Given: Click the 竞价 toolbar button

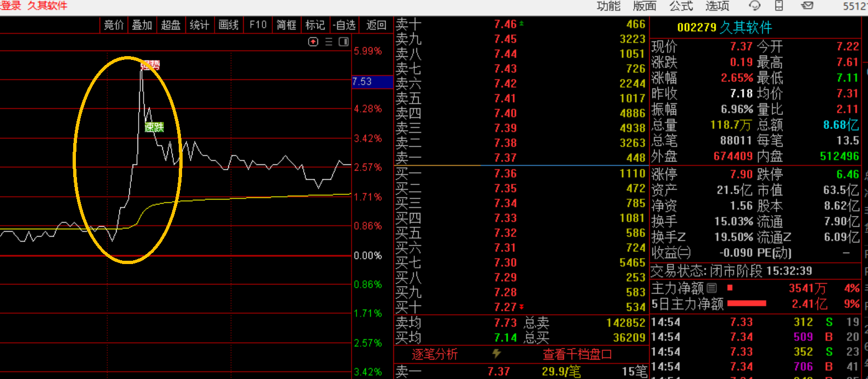Looking at the screenshot, I should tap(114, 25).
